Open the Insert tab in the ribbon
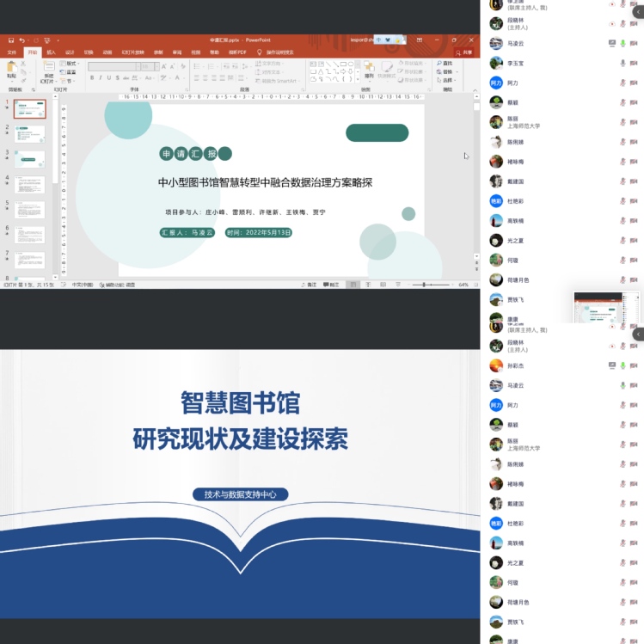644x644 pixels. click(x=51, y=52)
